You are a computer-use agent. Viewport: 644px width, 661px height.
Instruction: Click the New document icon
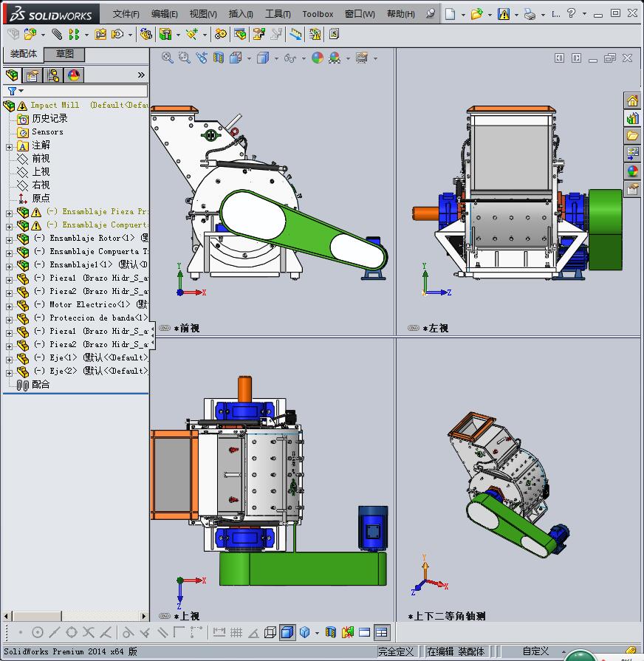coord(450,14)
